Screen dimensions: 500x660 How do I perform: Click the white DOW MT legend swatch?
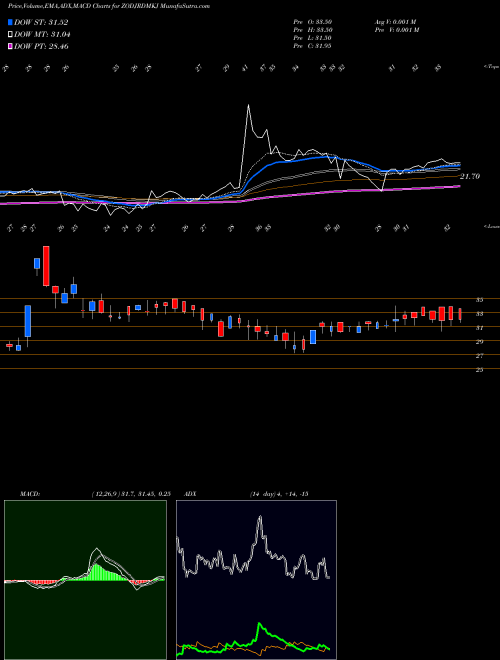(x=10, y=35)
